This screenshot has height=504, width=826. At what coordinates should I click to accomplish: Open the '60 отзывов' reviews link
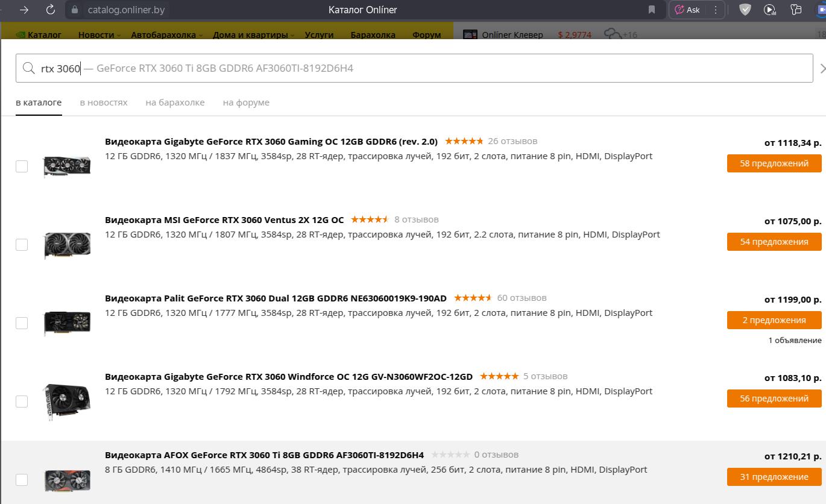(522, 298)
